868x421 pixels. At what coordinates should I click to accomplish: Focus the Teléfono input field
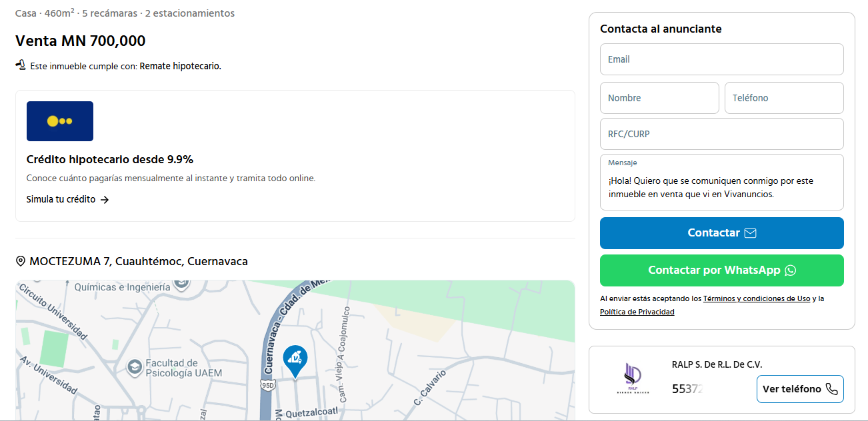pyautogui.click(x=784, y=98)
